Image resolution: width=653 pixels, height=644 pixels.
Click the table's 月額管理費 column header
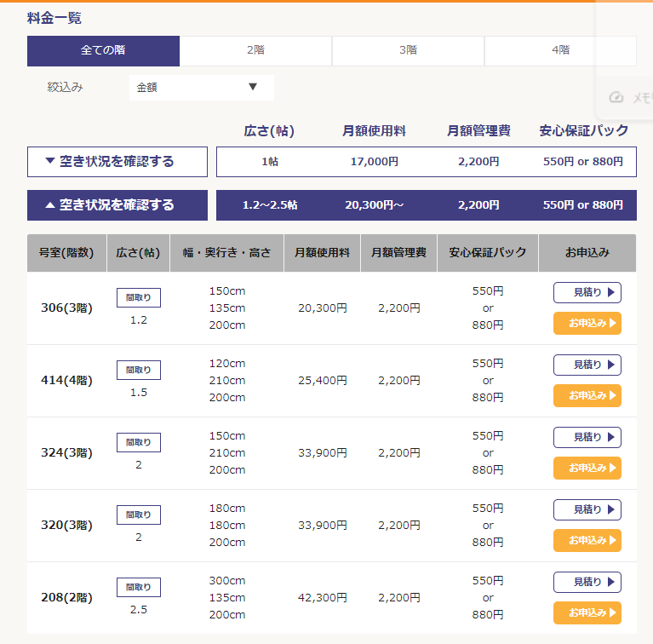click(399, 253)
